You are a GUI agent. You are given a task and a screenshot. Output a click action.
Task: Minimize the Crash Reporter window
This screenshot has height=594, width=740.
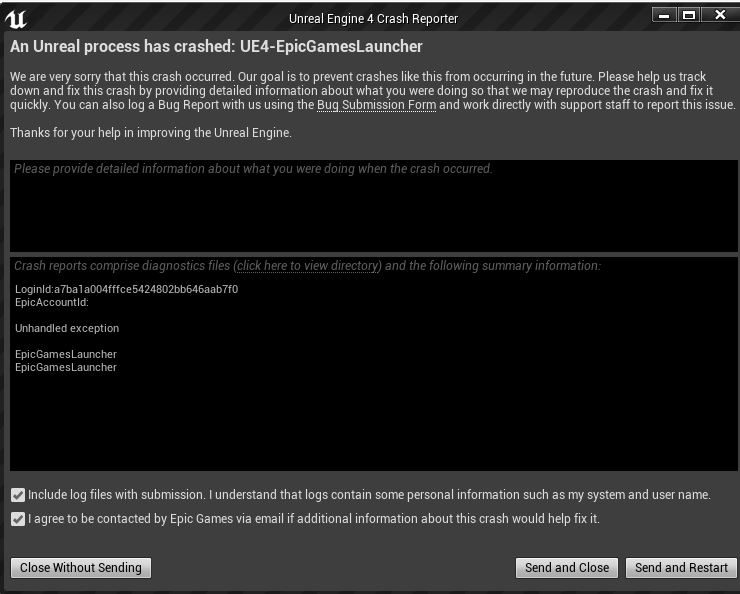pyautogui.click(x=664, y=15)
